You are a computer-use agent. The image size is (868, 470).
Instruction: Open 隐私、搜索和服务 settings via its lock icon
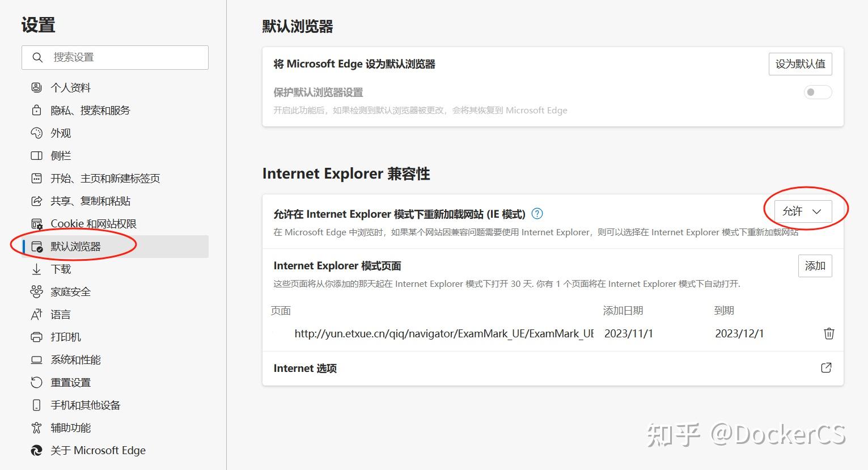pos(36,109)
